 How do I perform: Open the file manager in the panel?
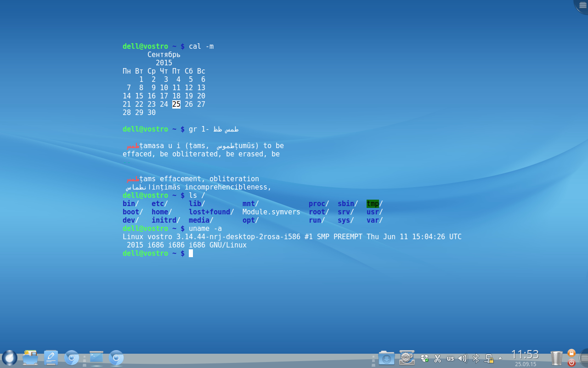click(30, 357)
